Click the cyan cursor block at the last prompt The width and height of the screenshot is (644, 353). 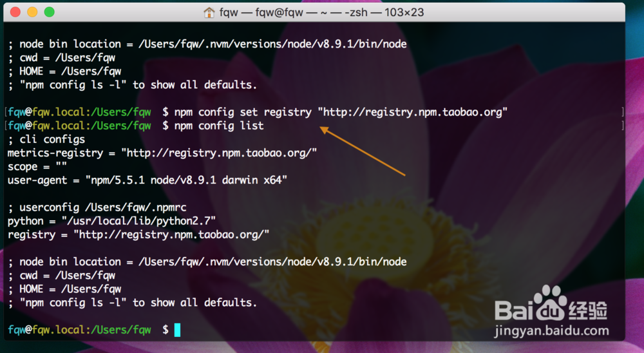click(177, 330)
